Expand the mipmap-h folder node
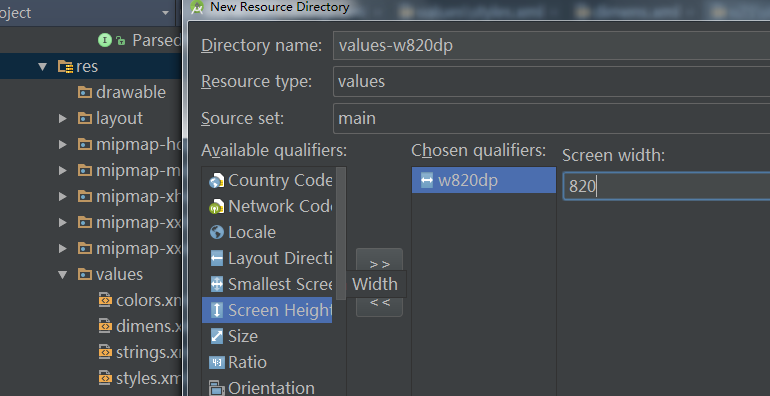Image resolution: width=770 pixels, height=396 pixels. click(62, 144)
